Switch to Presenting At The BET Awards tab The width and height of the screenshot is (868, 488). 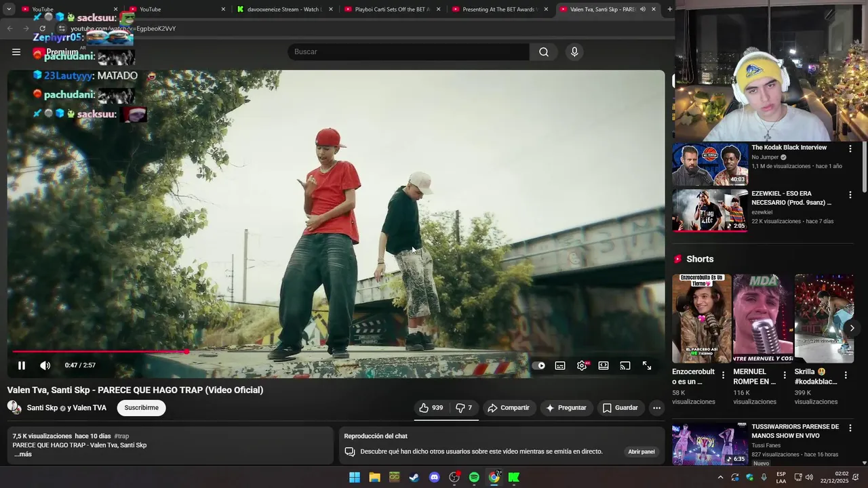point(500,9)
